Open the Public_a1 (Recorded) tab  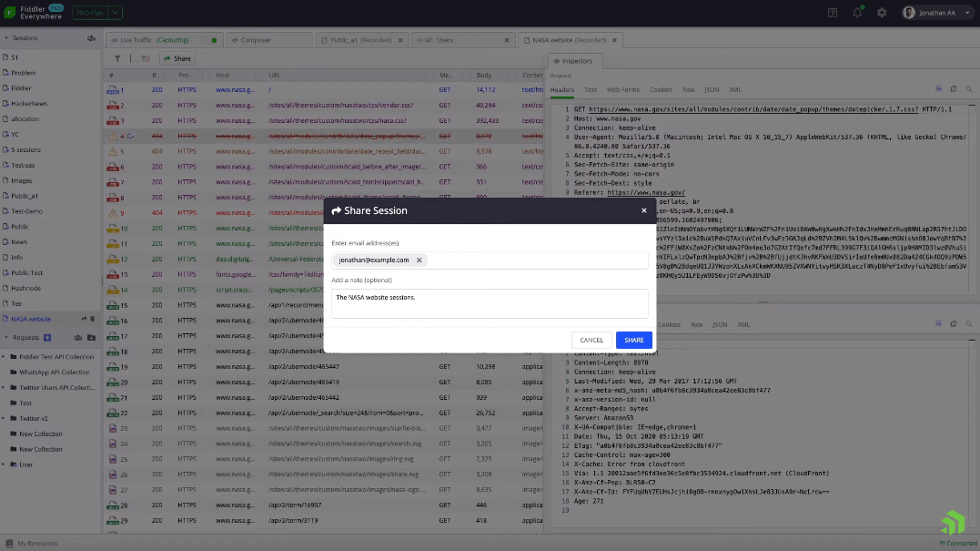click(x=360, y=40)
